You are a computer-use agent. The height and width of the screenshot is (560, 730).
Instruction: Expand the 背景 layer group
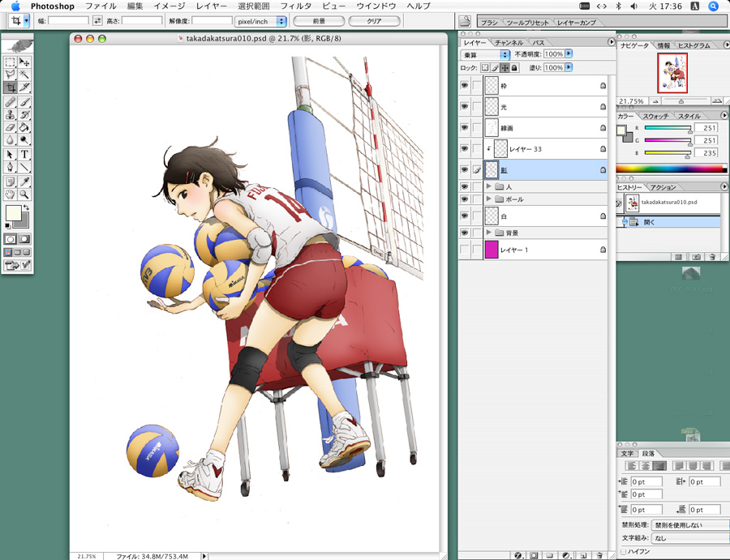pos(488,232)
